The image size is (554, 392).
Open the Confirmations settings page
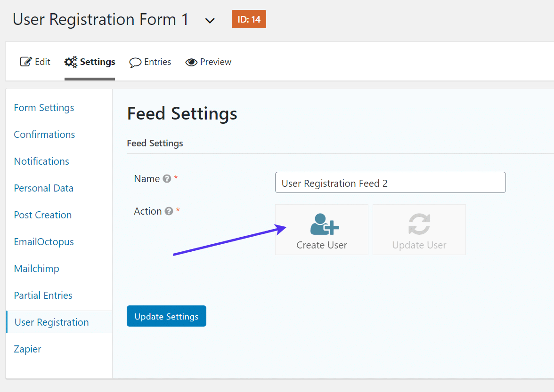(x=44, y=135)
